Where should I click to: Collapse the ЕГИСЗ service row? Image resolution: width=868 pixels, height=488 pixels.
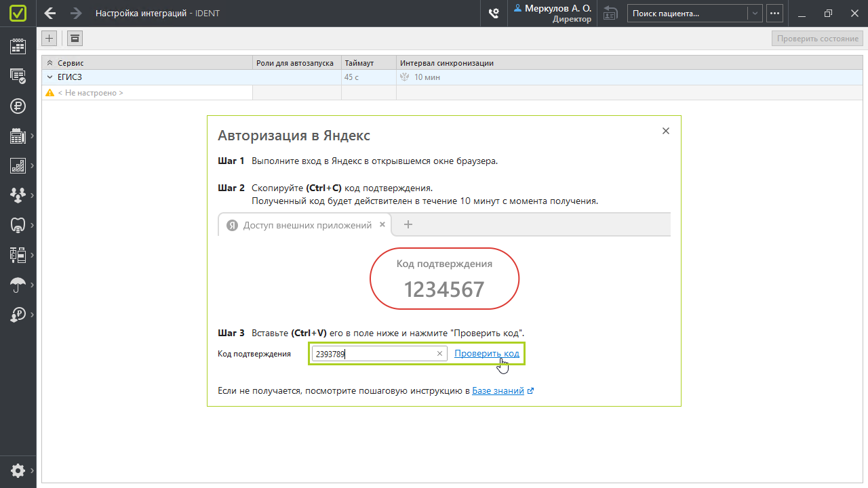[x=50, y=77]
